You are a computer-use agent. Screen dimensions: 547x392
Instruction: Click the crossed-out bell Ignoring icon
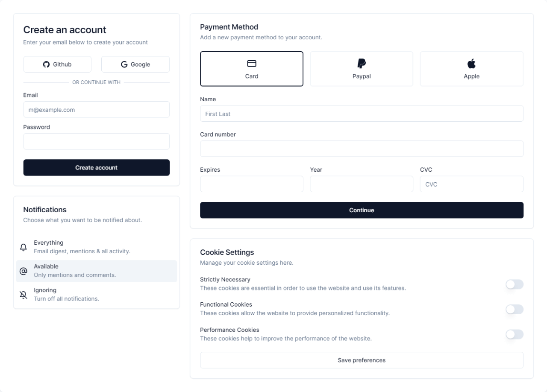pyautogui.click(x=24, y=295)
